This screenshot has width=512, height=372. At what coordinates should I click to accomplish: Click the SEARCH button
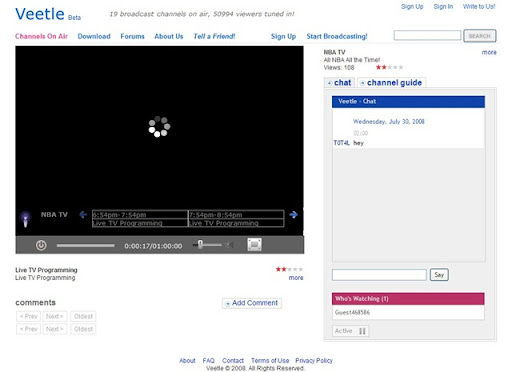[x=480, y=36]
